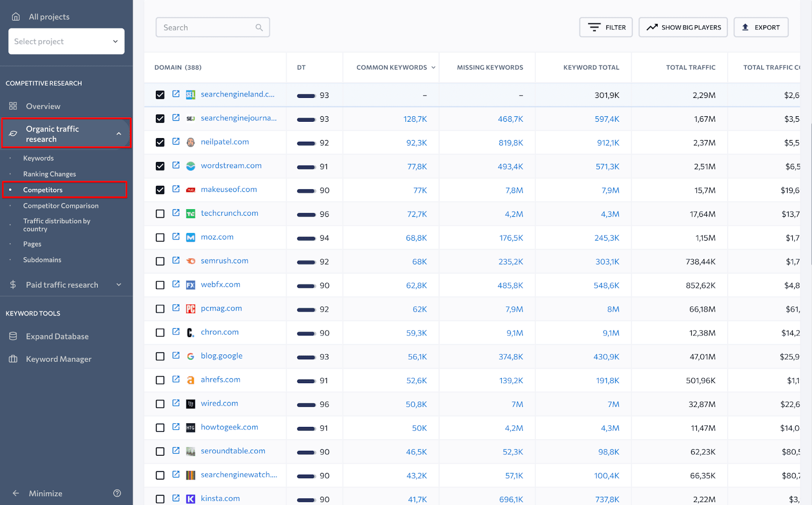The height and width of the screenshot is (505, 812).
Task: Open Traffic distribution by country item
Action: [57, 225]
